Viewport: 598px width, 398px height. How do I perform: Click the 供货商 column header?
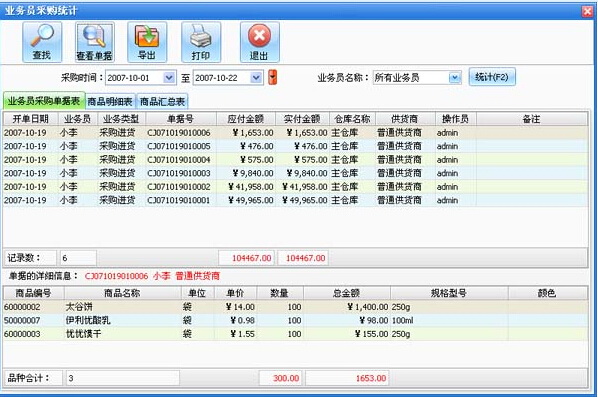point(405,119)
